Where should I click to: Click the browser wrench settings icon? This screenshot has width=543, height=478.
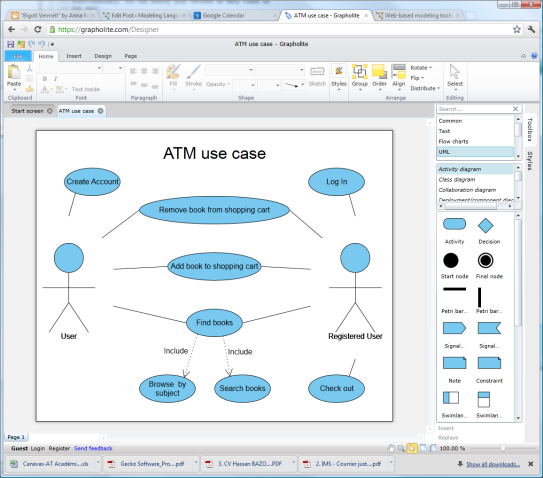pyautogui.click(x=531, y=29)
